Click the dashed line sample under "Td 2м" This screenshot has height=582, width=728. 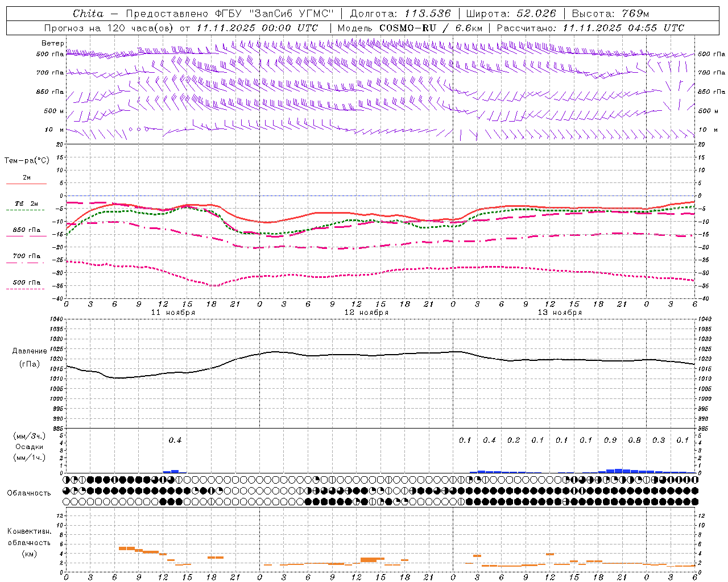coord(26,210)
